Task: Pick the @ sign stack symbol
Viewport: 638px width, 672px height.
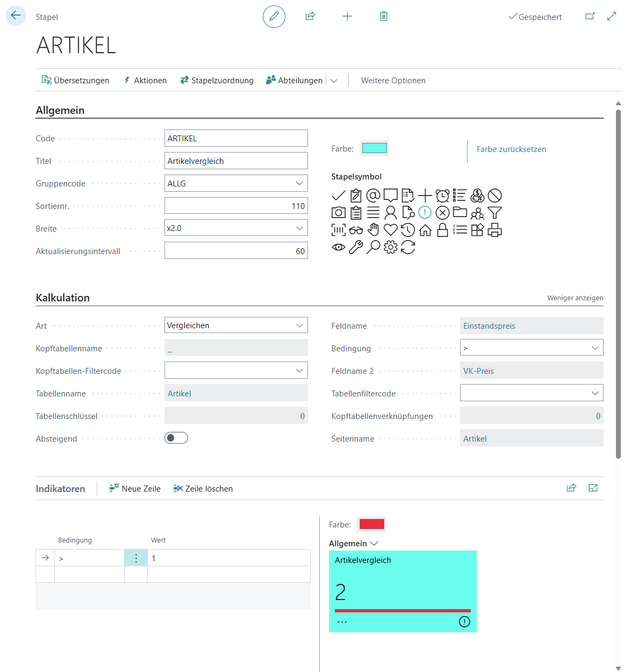Action: point(374,196)
